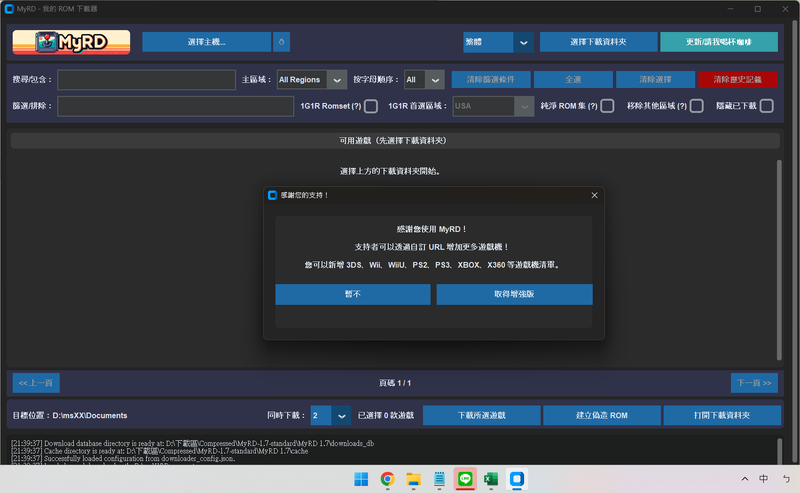Click log line 'Download database directory is ready'
Viewport: 800px width, 493px height.
point(192,443)
